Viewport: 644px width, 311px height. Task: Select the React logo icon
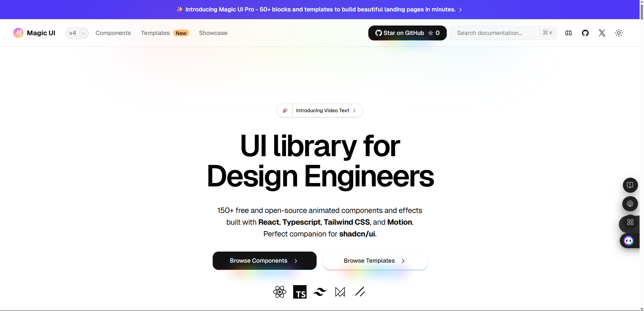tap(279, 292)
